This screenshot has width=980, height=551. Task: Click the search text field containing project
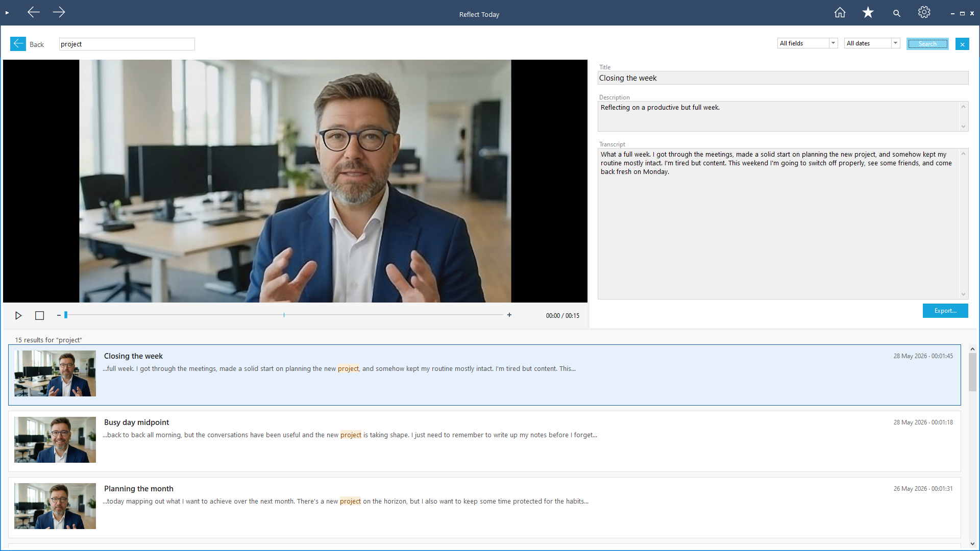pyautogui.click(x=127, y=44)
